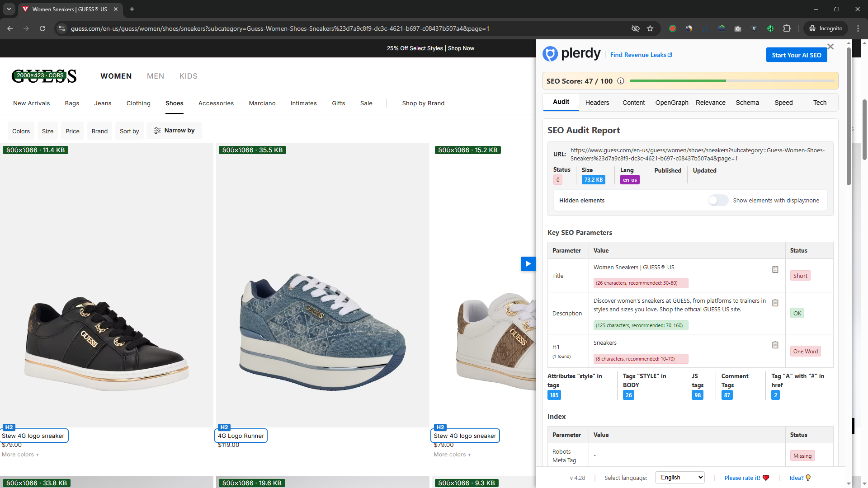Copy the Description value using clipboard icon
The height and width of the screenshot is (488, 868).
(x=775, y=303)
